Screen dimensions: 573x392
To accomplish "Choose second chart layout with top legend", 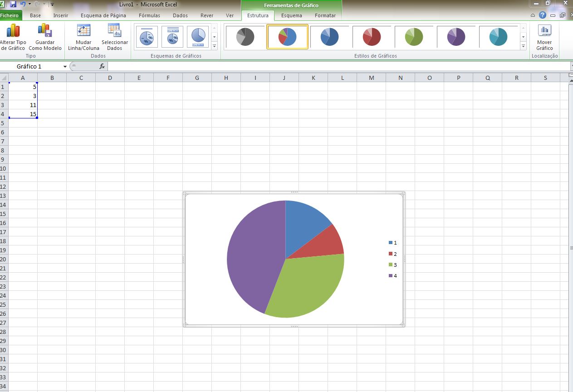I will coord(172,37).
